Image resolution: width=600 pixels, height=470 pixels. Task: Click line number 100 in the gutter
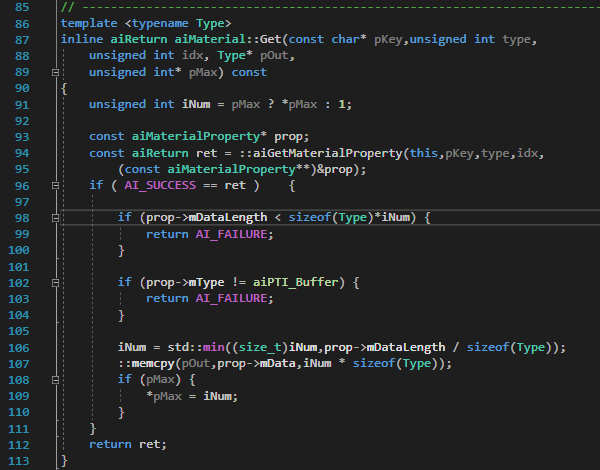[x=19, y=250]
